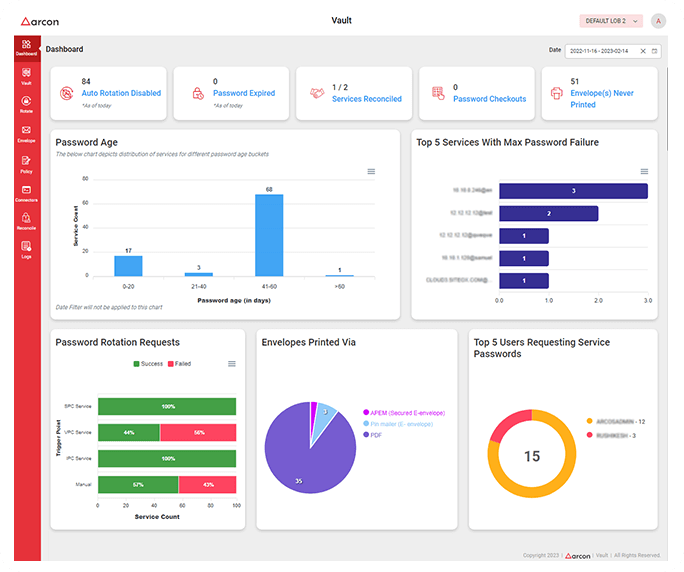684x572 pixels.
Task: Click the Reconcile sidebar icon
Action: coord(26,220)
